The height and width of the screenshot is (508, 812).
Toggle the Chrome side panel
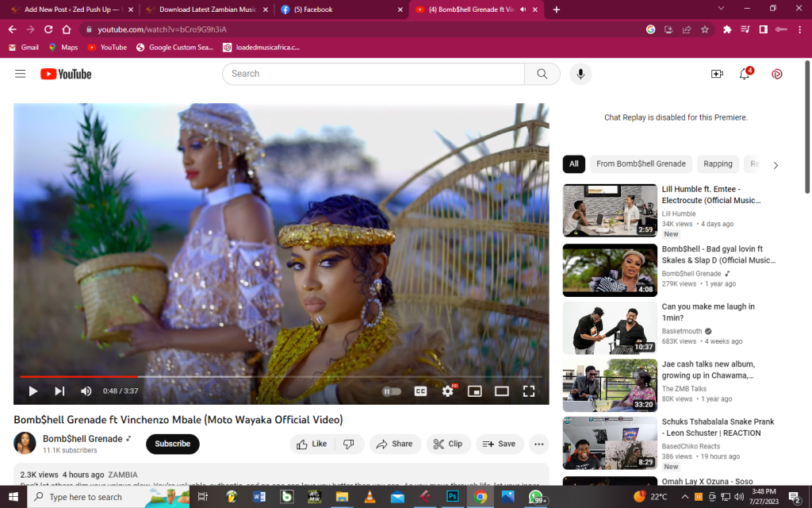pos(764,29)
